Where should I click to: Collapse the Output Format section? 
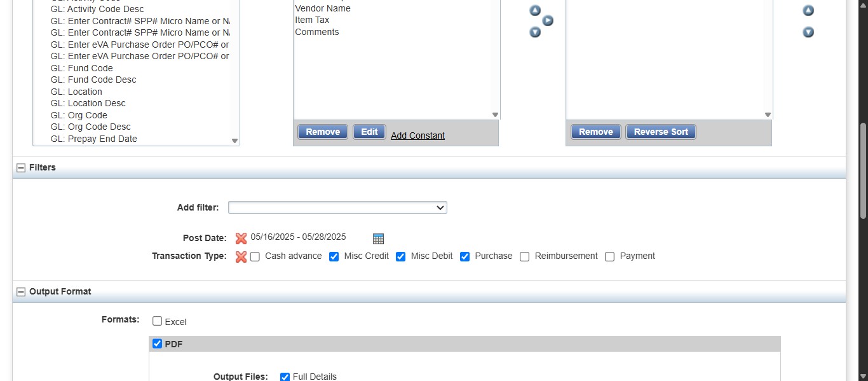tap(21, 291)
